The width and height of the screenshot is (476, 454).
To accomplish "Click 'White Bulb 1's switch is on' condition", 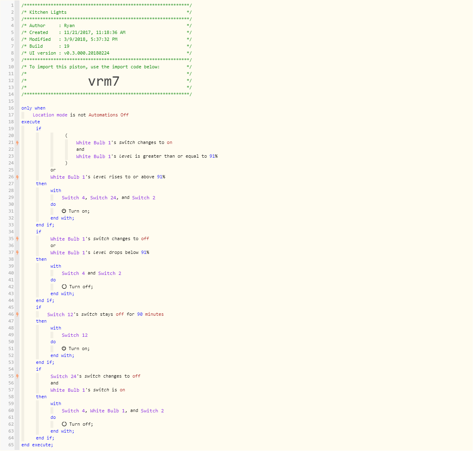I will (x=88, y=390).
